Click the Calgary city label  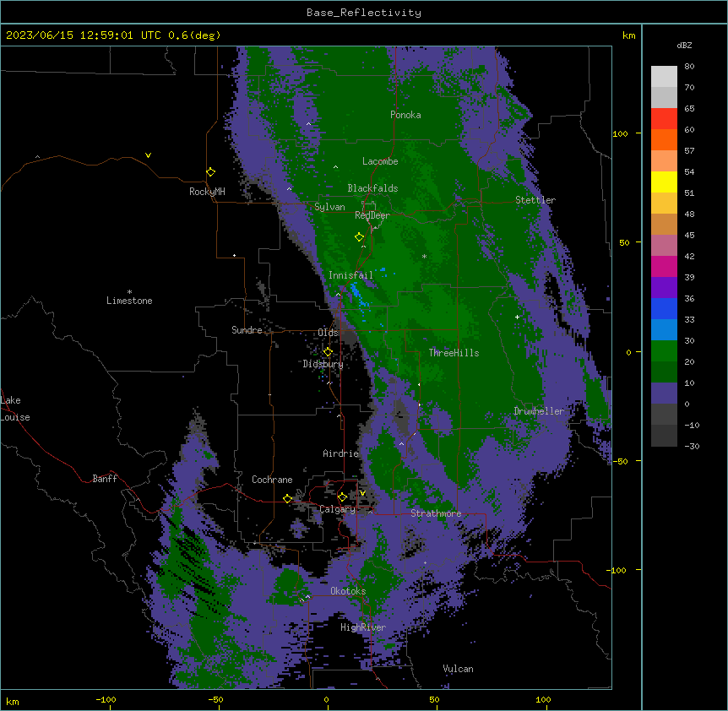337,509
